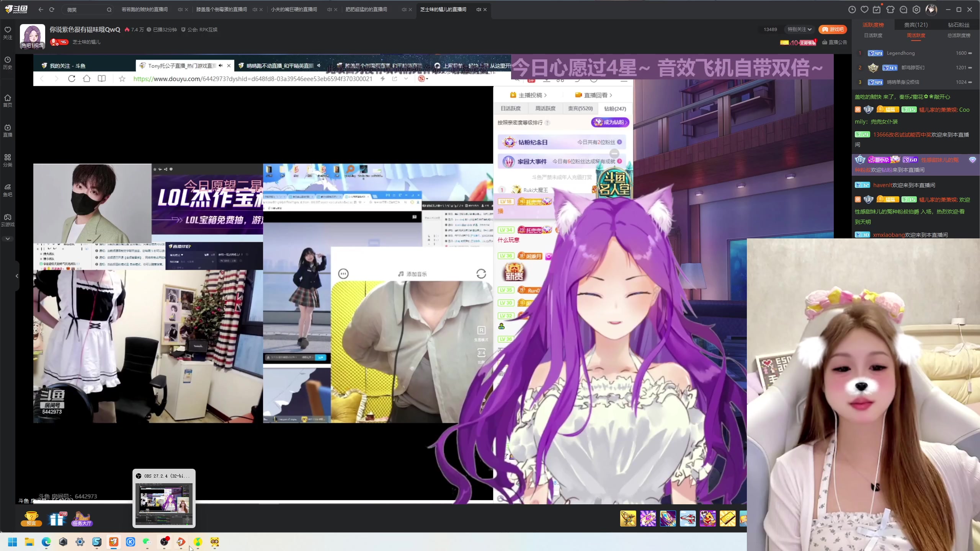This screenshot has height=551, width=980.
Task: Switch to 周活跃度 ranking
Action: (x=916, y=36)
